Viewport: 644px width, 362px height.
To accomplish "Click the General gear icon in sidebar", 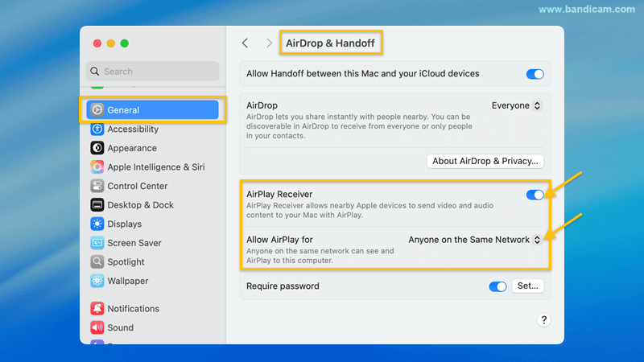I will click(x=97, y=110).
